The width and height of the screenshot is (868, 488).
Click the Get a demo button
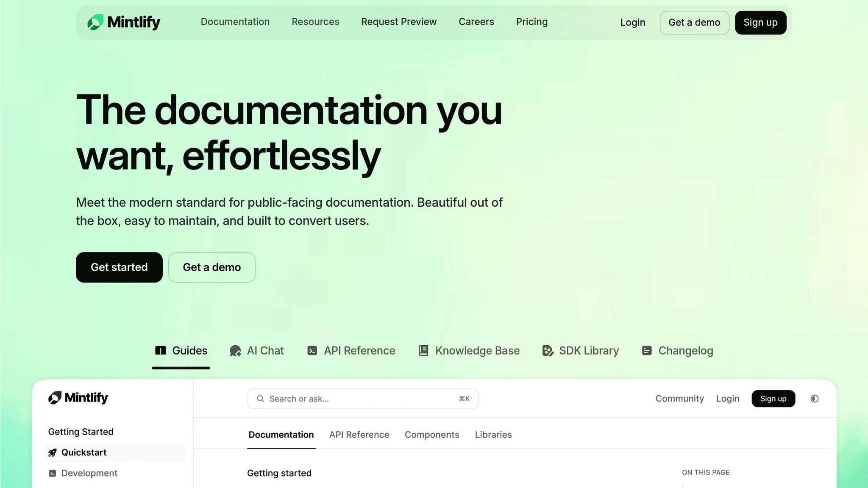[x=211, y=267]
